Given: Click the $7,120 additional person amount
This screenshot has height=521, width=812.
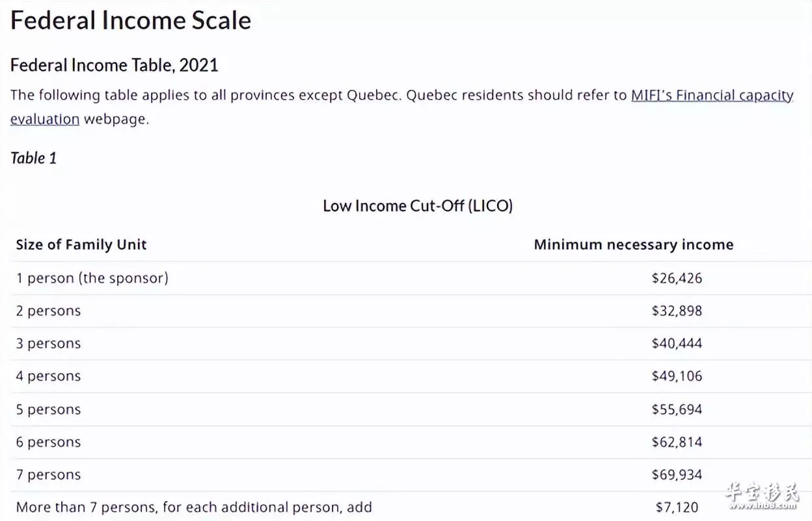Looking at the screenshot, I should coord(677,507).
